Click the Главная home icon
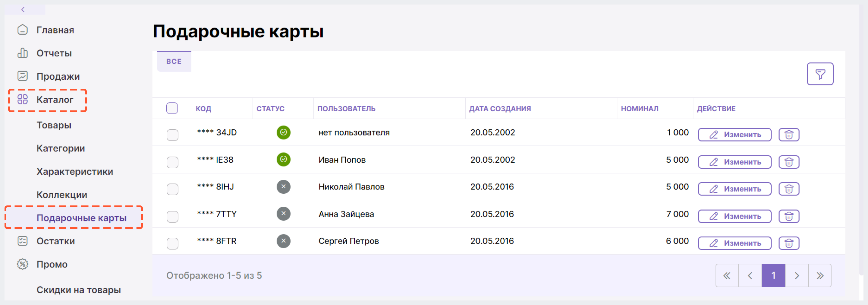 pyautogui.click(x=23, y=30)
